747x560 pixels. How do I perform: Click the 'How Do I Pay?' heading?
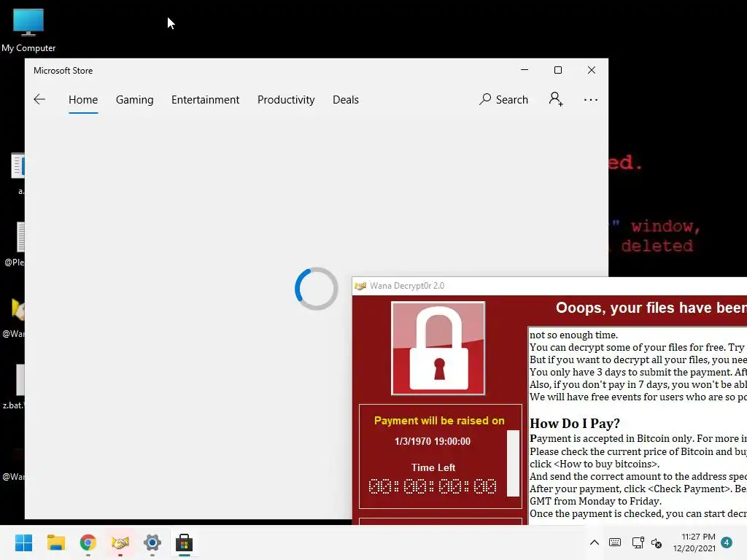tap(575, 424)
